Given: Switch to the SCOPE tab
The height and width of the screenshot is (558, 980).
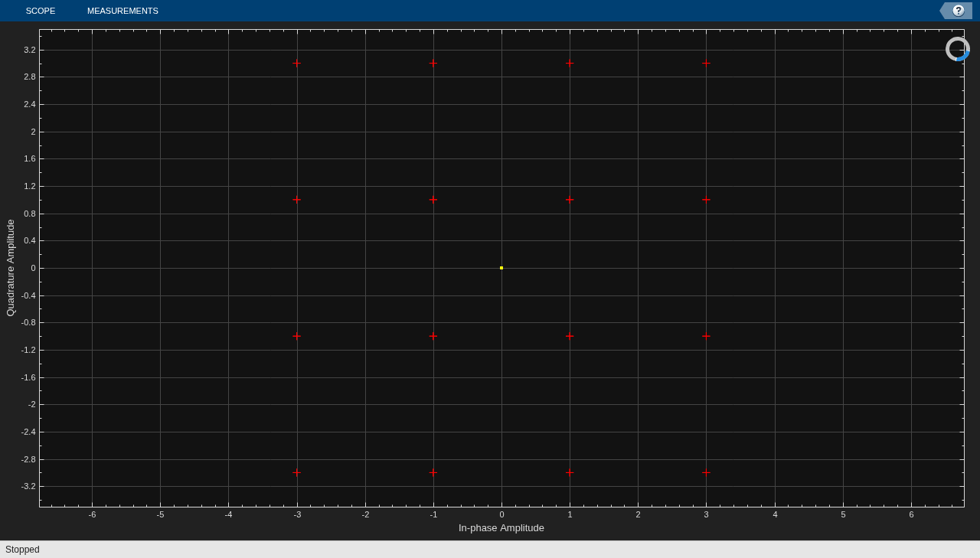Looking at the screenshot, I should click(x=41, y=11).
